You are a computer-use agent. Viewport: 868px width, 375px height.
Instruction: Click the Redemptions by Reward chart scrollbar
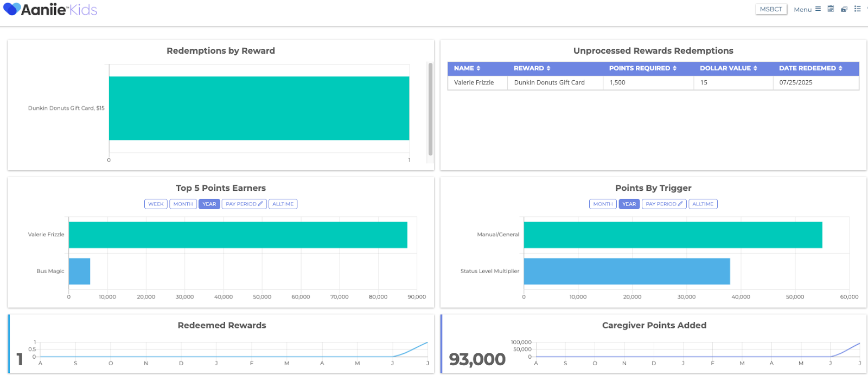(430, 108)
